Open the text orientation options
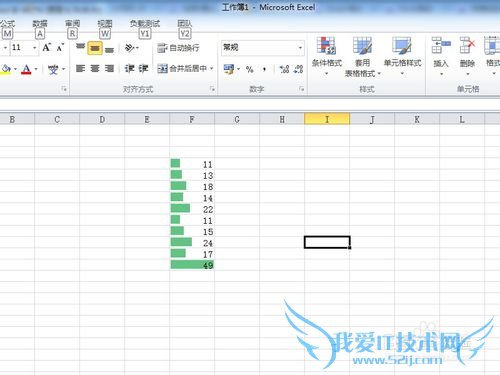Image resolution: width=500 pixels, height=375 pixels. point(131,48)
